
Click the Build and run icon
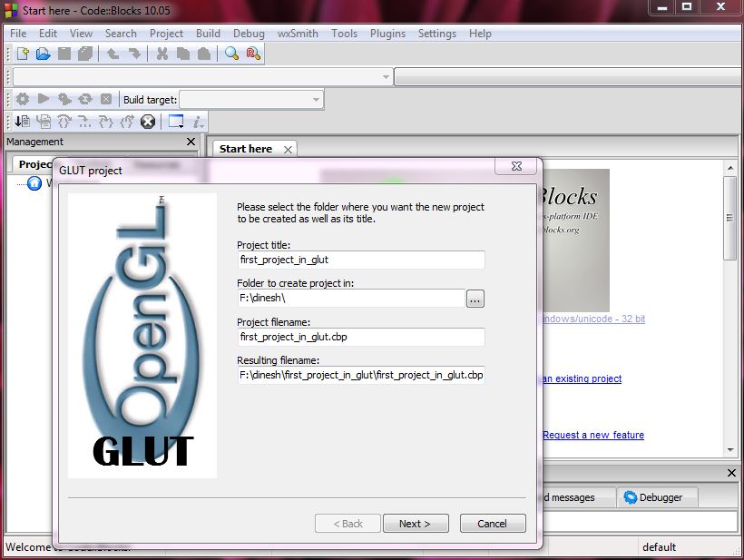click(64, 99)
